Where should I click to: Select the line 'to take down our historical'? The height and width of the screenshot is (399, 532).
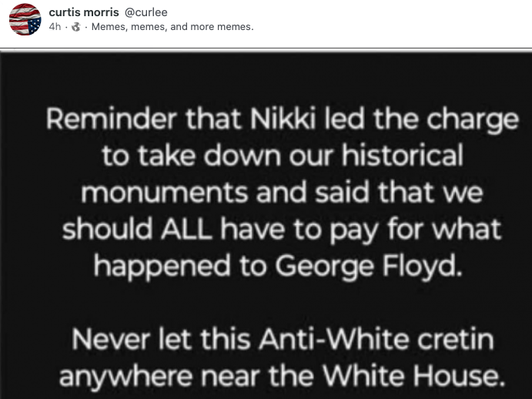[x=283, y=156]
